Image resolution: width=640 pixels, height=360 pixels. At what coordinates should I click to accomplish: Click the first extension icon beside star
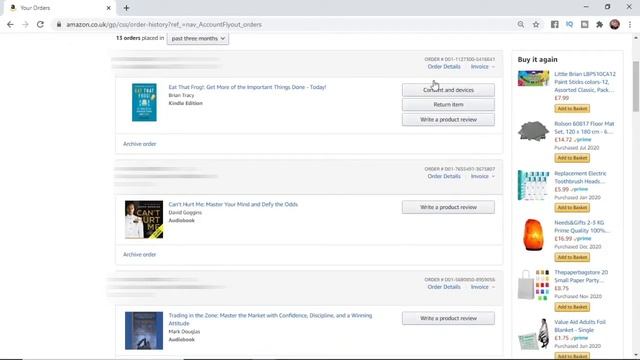click(x=554, y=24)
